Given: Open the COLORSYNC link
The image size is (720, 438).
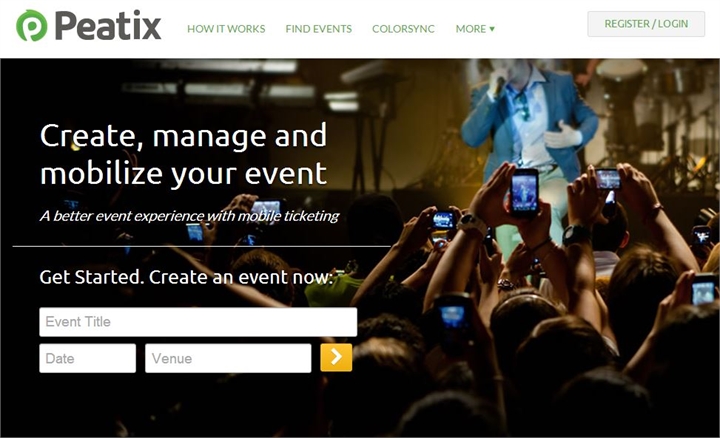Looking at the screenshot, I should [x=403, y=29].
